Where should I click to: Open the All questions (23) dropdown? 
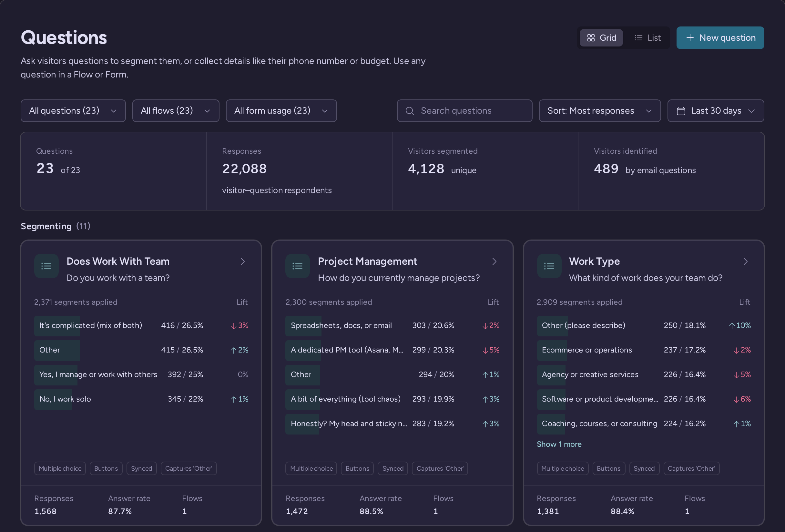[73, 111]
